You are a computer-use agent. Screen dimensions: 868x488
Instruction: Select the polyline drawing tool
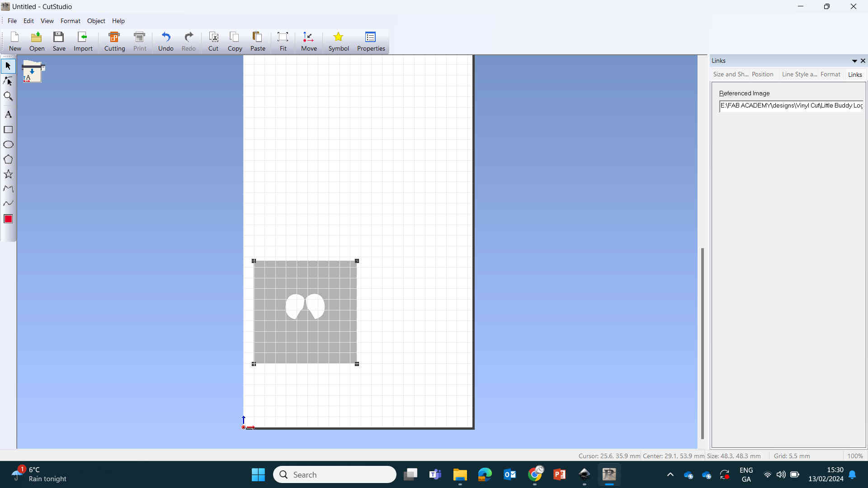point(8,189)
